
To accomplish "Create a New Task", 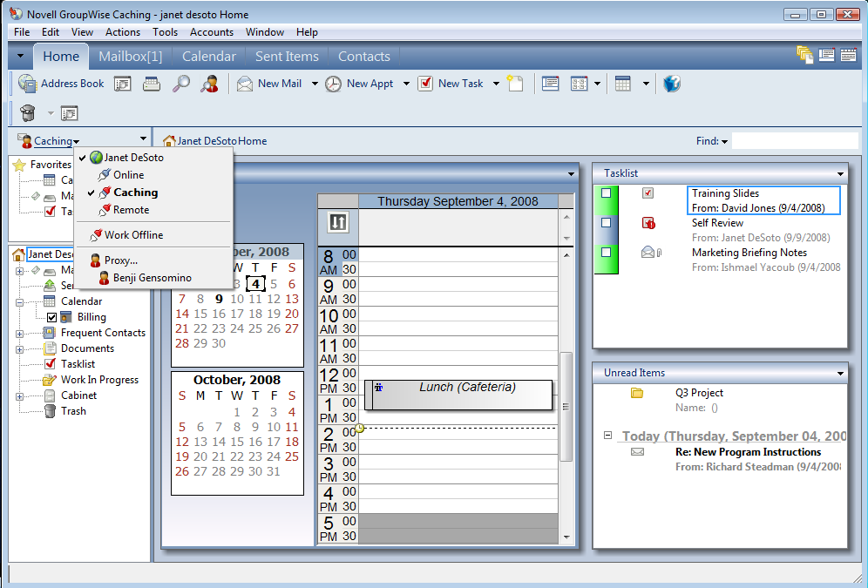I will [x=451, y=84].
